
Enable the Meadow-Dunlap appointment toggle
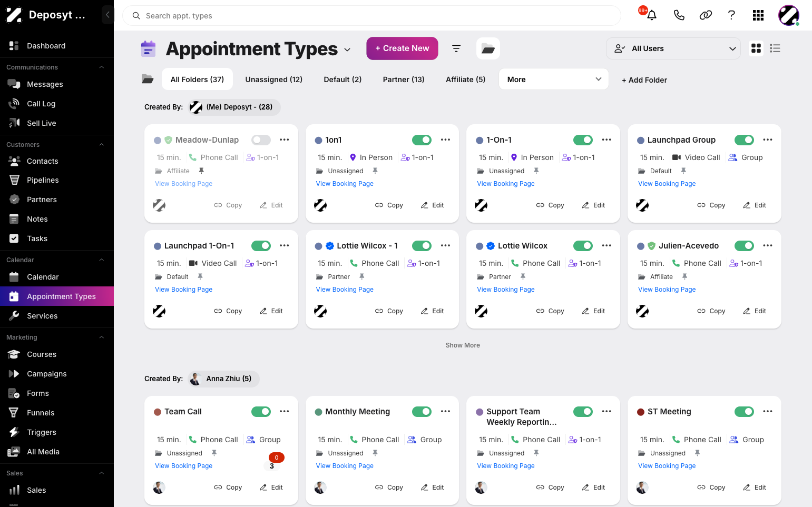[x=261, y=140]
